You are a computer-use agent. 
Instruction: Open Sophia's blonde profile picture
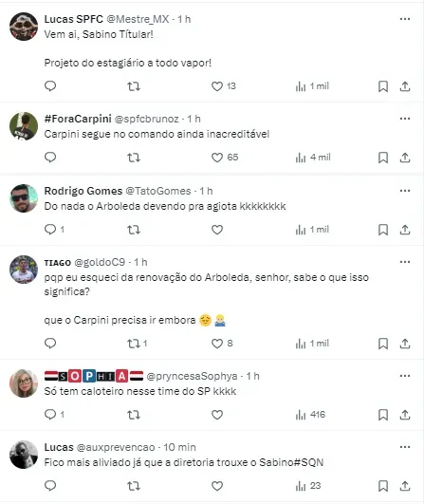pos(24,383)
